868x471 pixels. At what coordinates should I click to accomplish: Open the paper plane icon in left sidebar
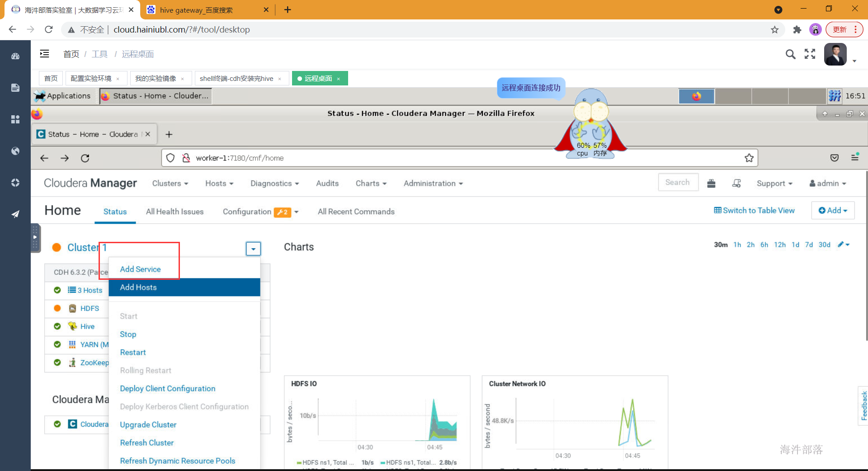tap(15, 214)
